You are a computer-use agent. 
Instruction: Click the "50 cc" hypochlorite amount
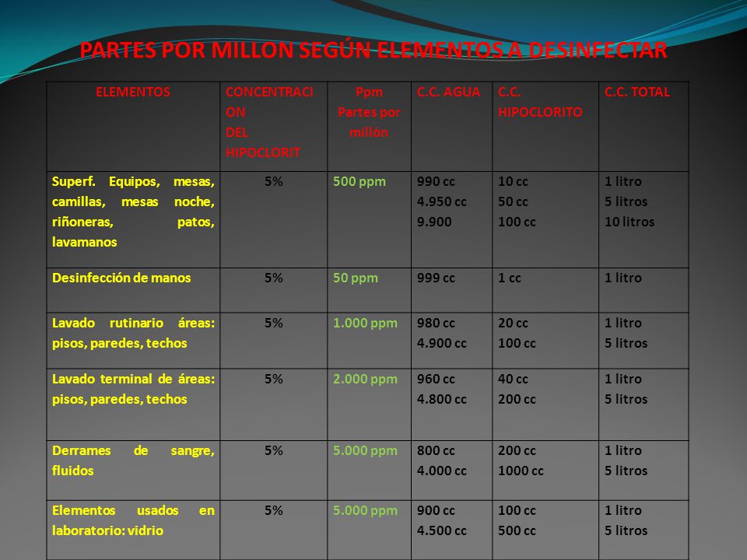[x=513, y=202]
